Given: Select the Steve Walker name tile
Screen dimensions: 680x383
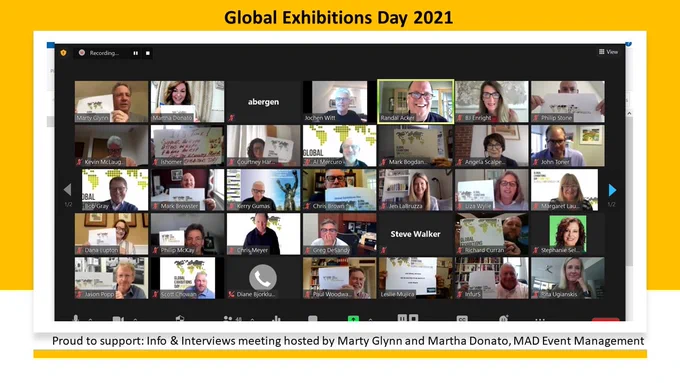Looking at the screenshot, I should point(415,234).
